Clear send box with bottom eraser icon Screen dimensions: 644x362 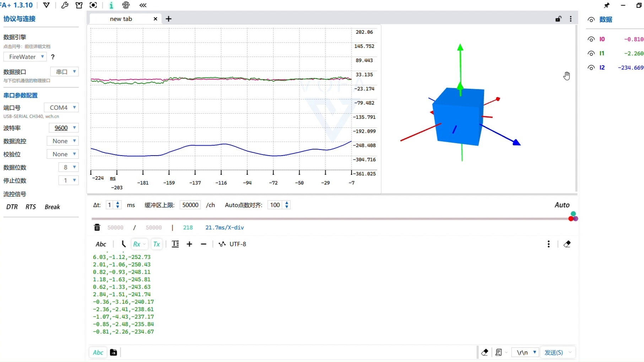pyautogui.click(x=485, y=352)
